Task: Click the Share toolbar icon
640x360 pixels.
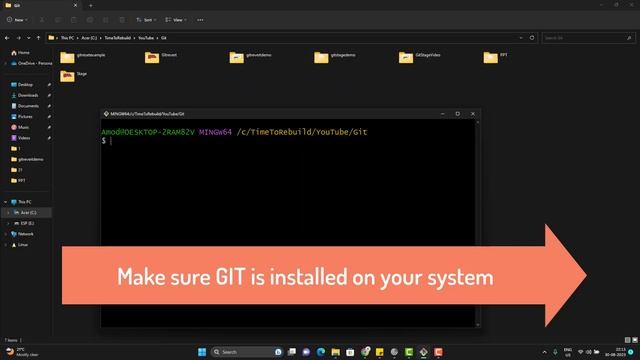Action: click(105, 20)
